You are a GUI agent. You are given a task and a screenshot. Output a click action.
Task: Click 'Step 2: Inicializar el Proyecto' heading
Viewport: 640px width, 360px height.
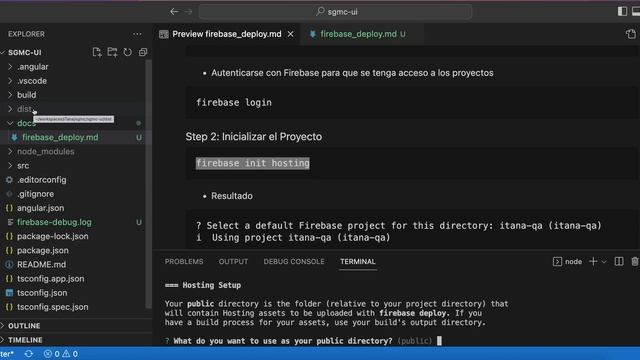click(x=253, y=136)
